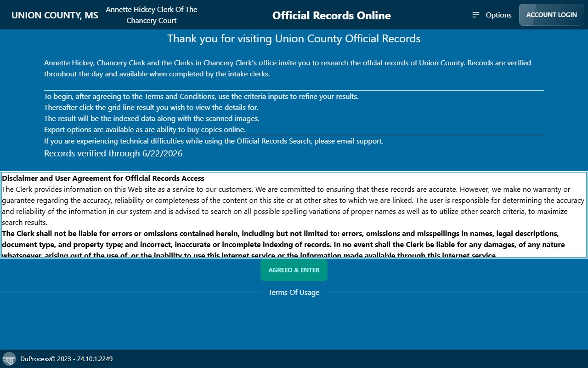Image resolution: width=588 pixels, height=368 pixels.
Task: Click the To begin, after agreeing instruction line
Action: click(x=201, y=96)
